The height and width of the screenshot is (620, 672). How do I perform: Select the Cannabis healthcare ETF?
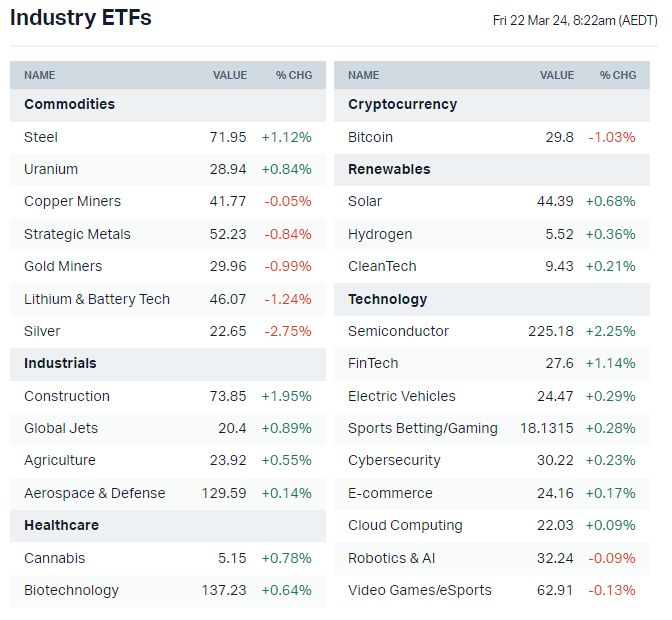55,558
